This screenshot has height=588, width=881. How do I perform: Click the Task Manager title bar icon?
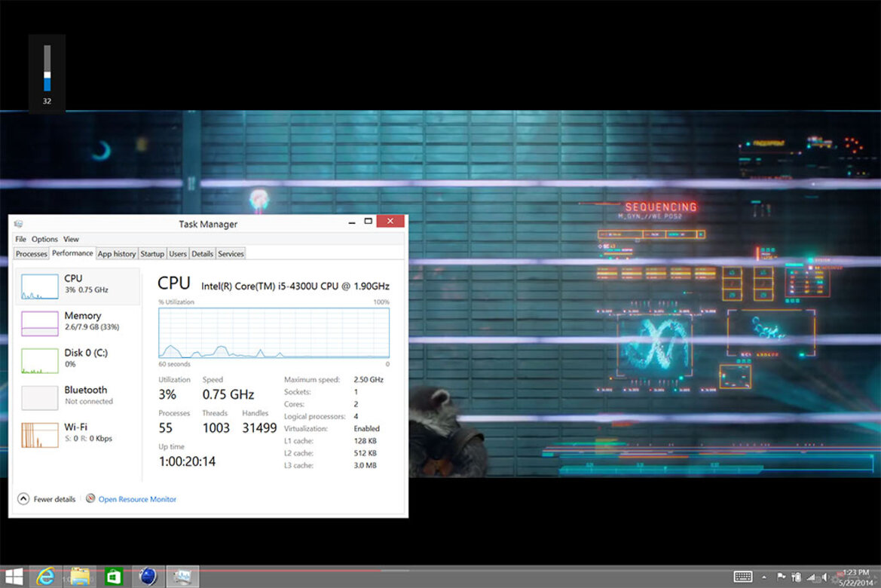click(19, 224)
